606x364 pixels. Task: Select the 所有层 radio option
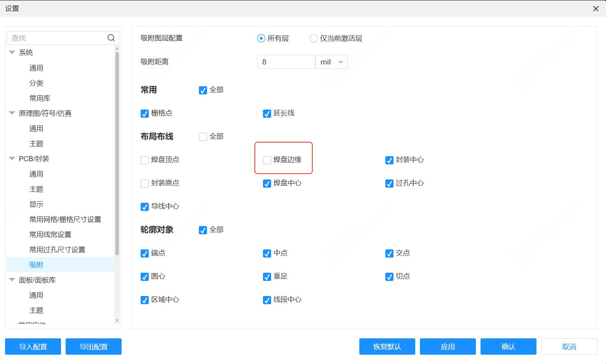(261, 38)
